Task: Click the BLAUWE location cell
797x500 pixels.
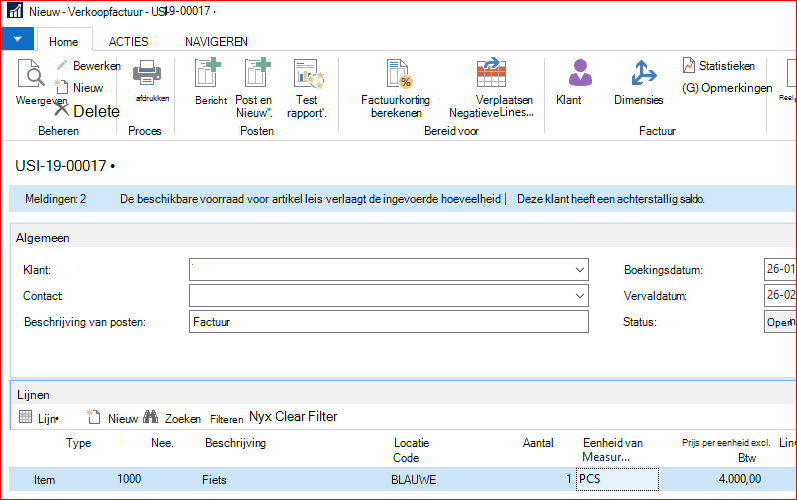Action: 413,480
